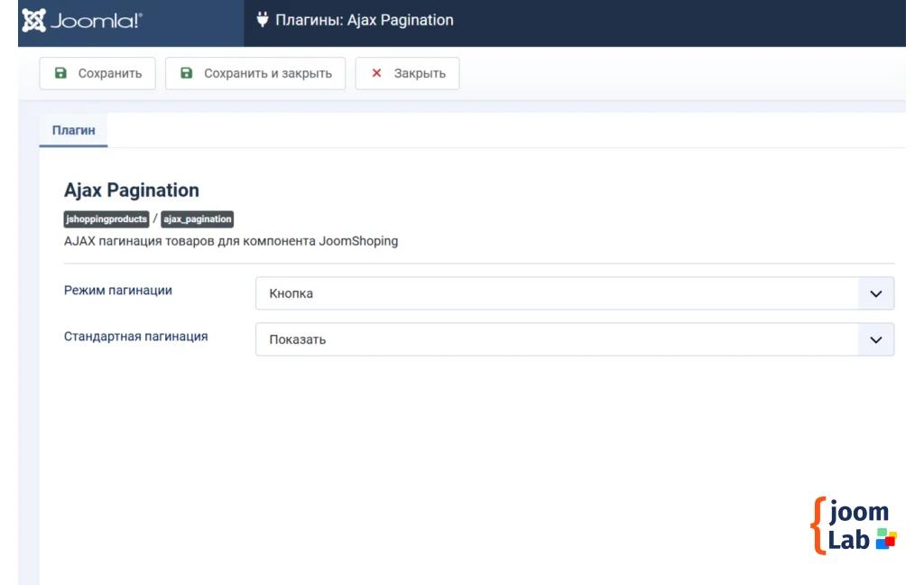The width and height of the screenshot is (924, 585).
Task: Click the red X icon on Закрыть
Action: point(376,72)
